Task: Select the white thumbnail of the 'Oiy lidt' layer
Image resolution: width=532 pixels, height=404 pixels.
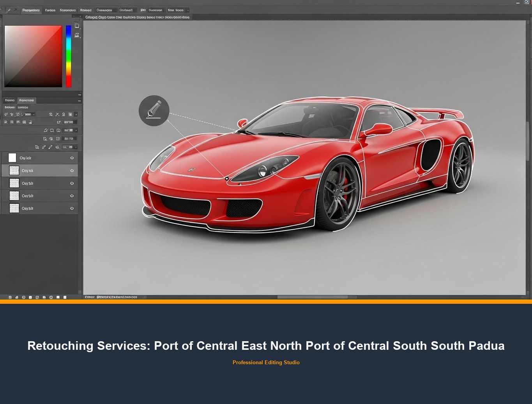Action: tap(12, 158)
